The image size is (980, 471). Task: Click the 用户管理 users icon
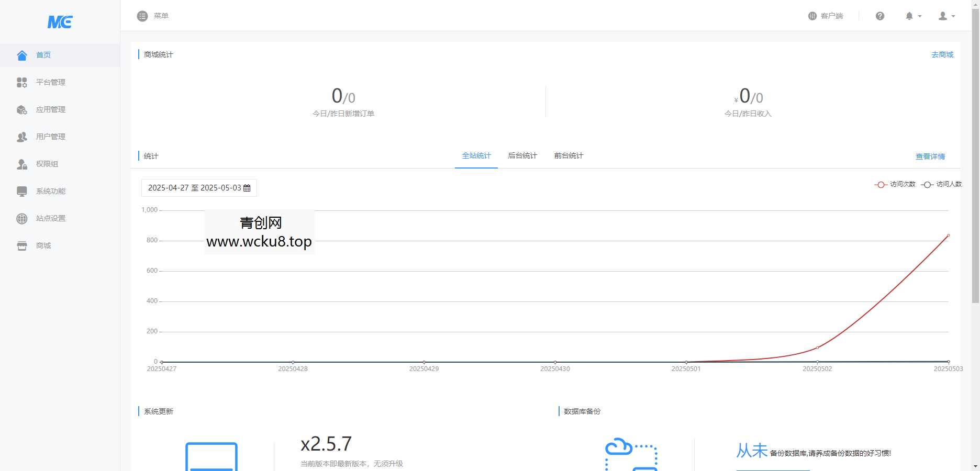(22, 137)
